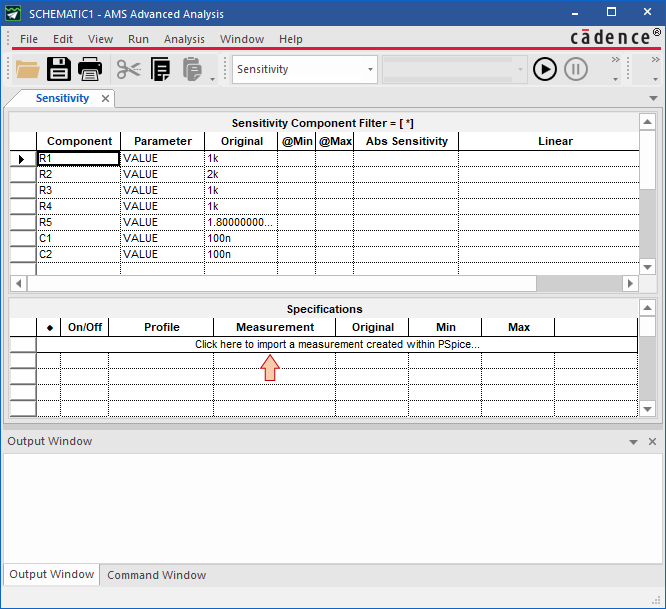This screenshot has width=666, height=609.
Task: Maximize the AMS Advanced Analysis window
Action: coord(611,12)
